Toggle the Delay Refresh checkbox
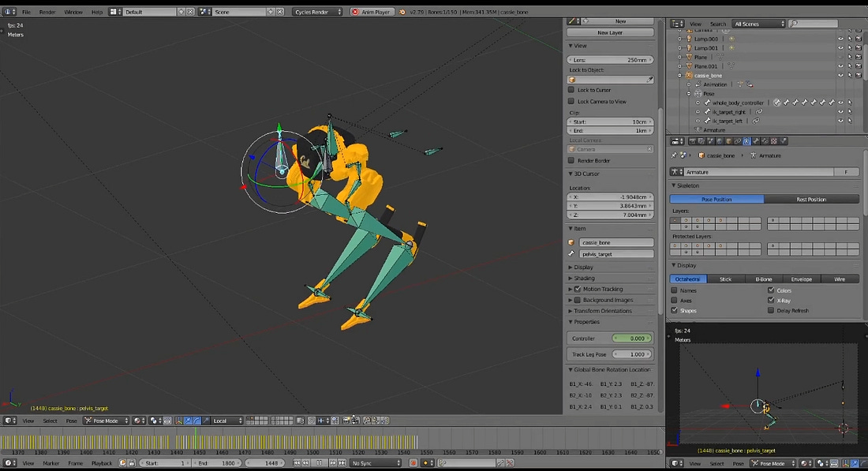The image size is (868, 471). point(771,311)
